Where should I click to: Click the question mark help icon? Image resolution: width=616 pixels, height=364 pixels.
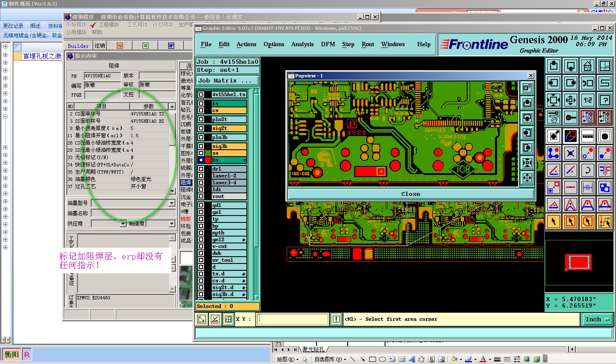tap(604, 101)
